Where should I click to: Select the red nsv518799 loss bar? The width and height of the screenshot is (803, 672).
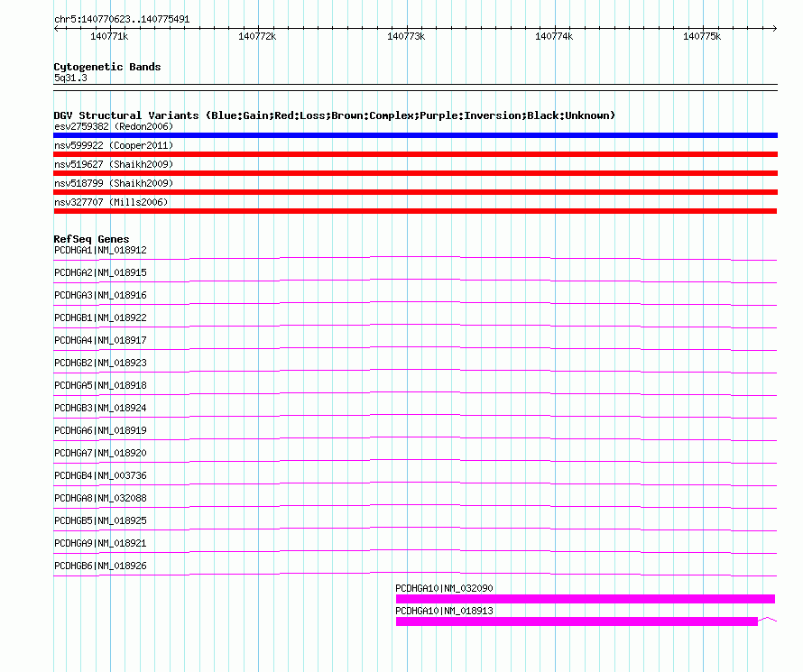415,192
